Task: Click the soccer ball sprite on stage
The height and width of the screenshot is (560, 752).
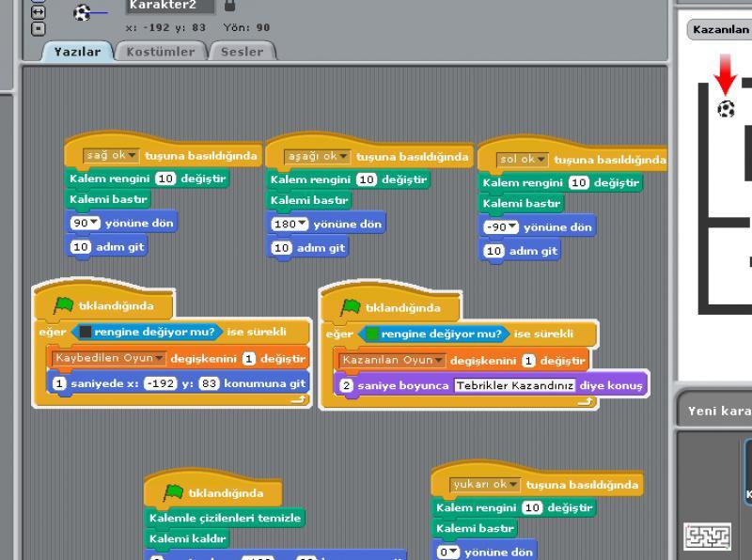Action: [726, 109]
